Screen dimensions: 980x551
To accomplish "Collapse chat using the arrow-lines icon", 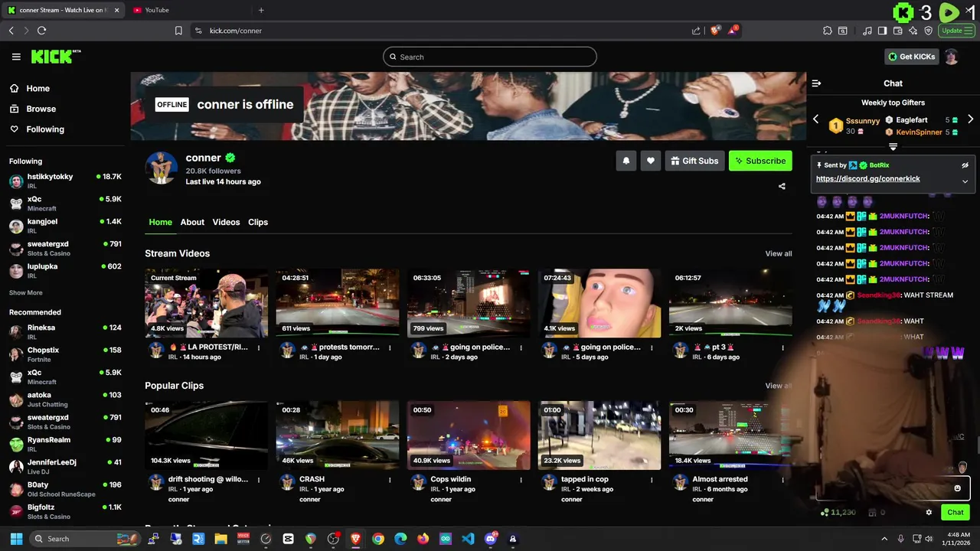I will tap(816, 83).
